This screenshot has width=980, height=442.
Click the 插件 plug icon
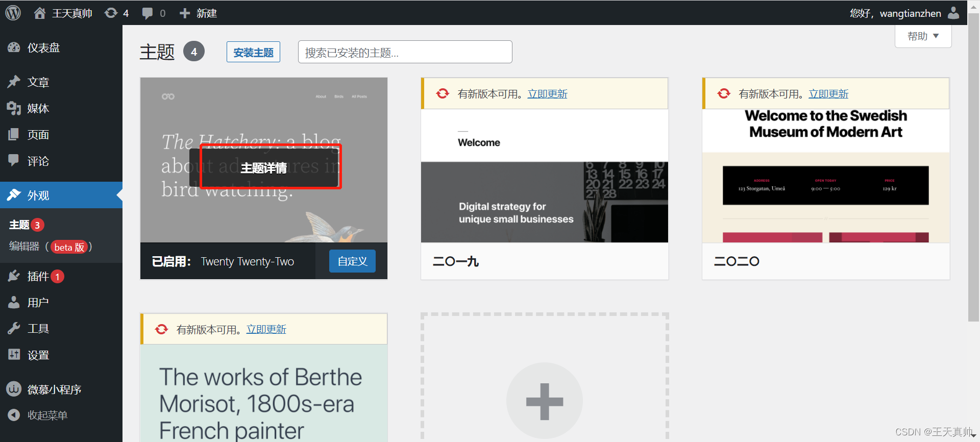coord(14,276)
